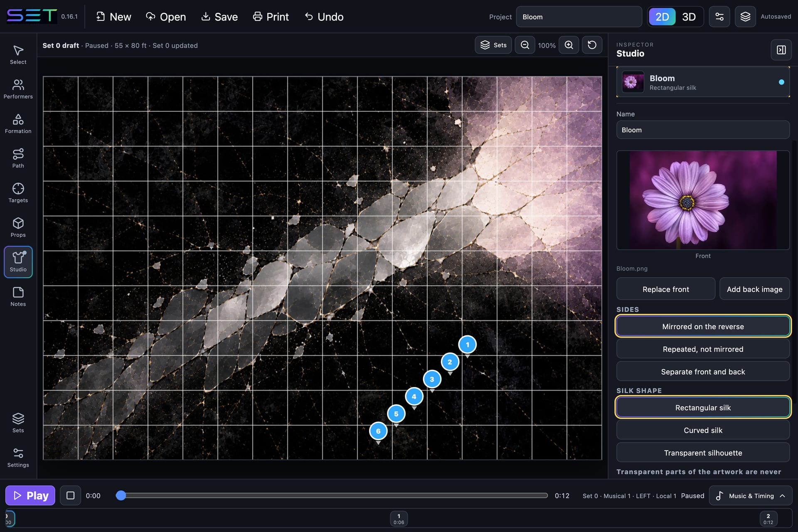
Task: Reset the stage view rotation
Action: (x=592, y=45)
